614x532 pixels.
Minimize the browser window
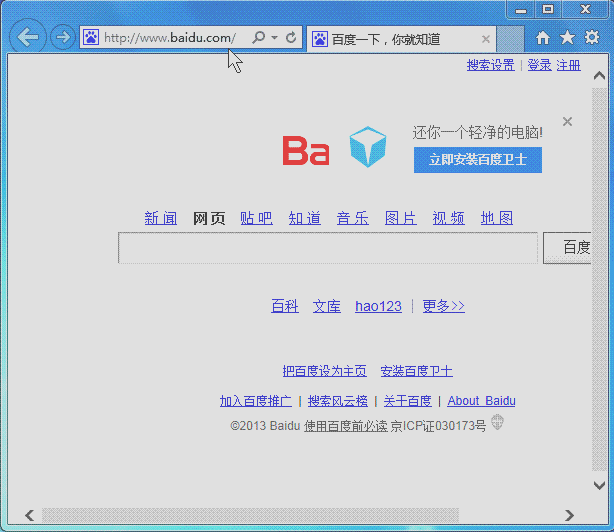[x=521, y=10]
